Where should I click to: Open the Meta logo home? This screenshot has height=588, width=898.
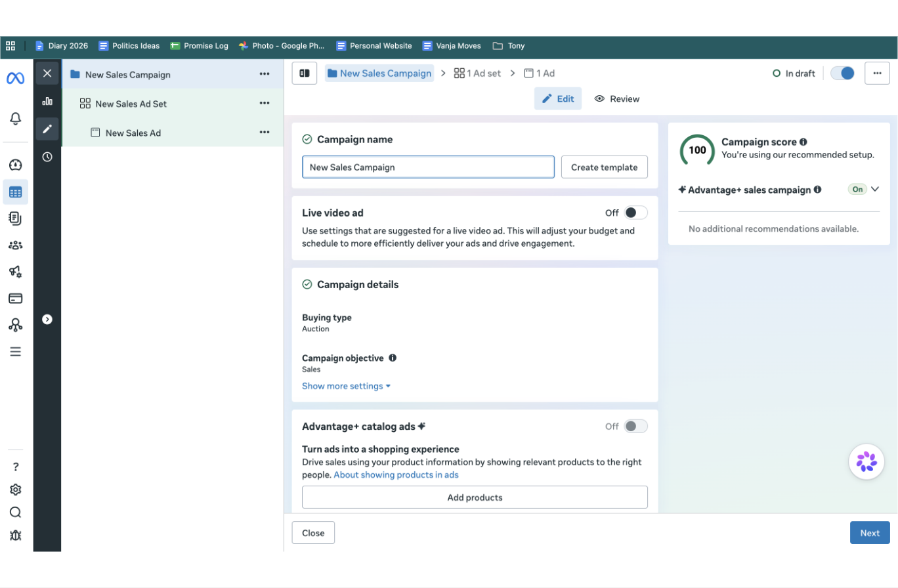click(15, 78)
